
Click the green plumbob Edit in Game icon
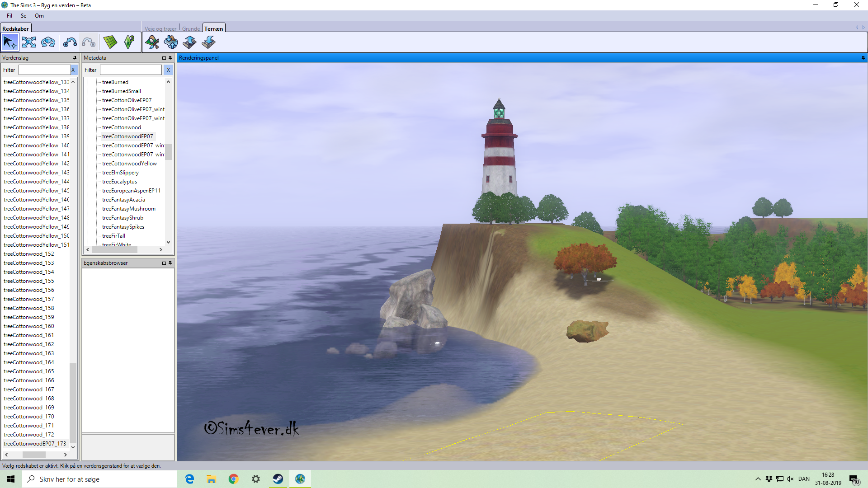point(129,42)
